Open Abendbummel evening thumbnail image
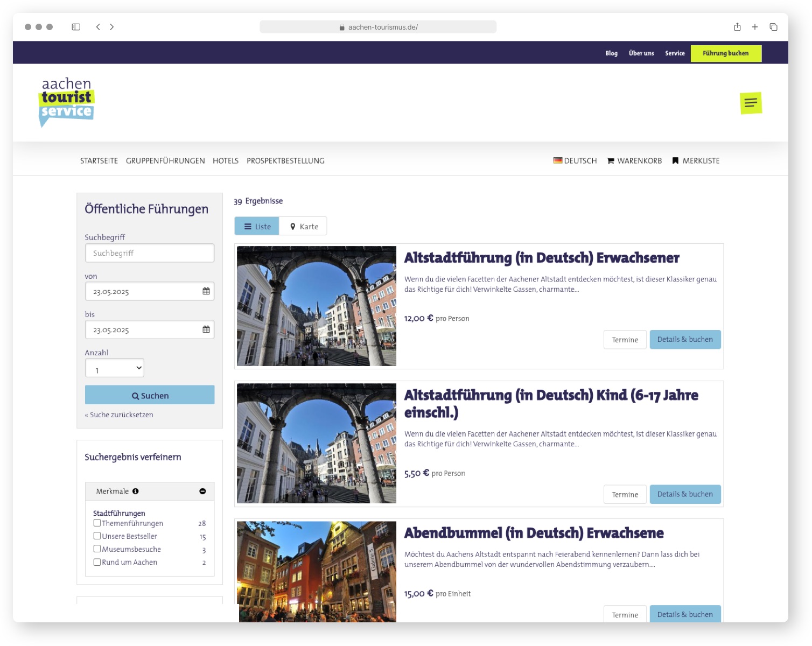Image resolution: width=812 pixels, height=646 pixels. 317,572
